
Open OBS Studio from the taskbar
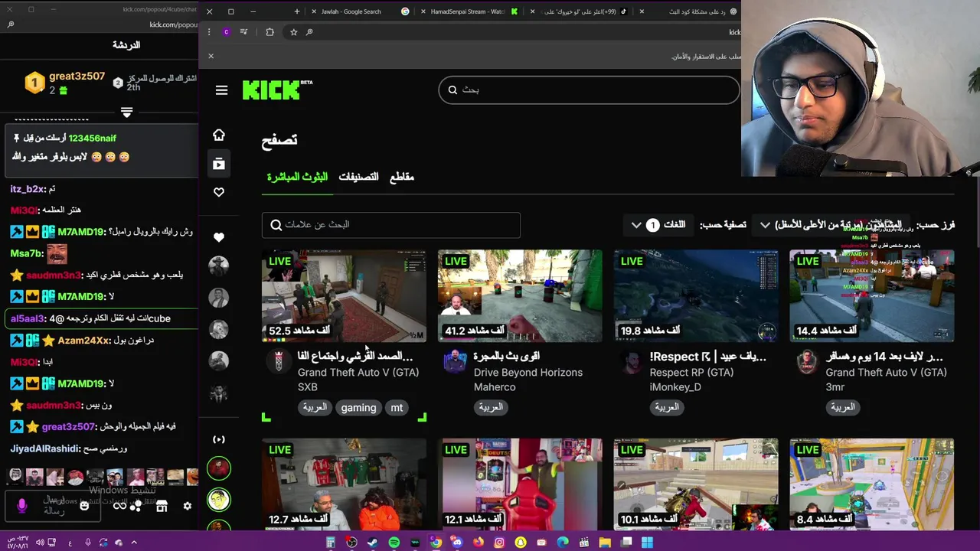351,543
